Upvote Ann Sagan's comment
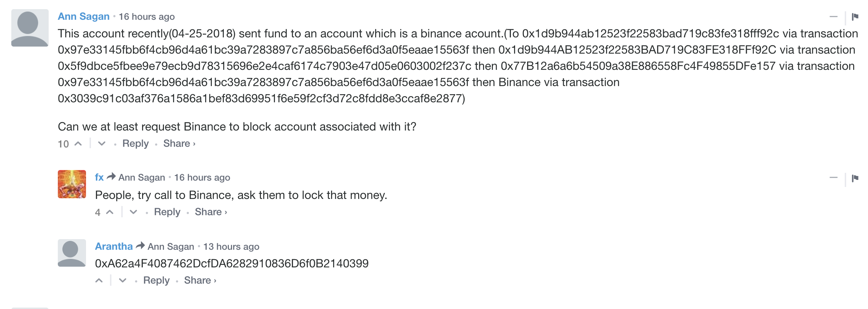This screenshot has height=309, width=868. tap(78, 144)
